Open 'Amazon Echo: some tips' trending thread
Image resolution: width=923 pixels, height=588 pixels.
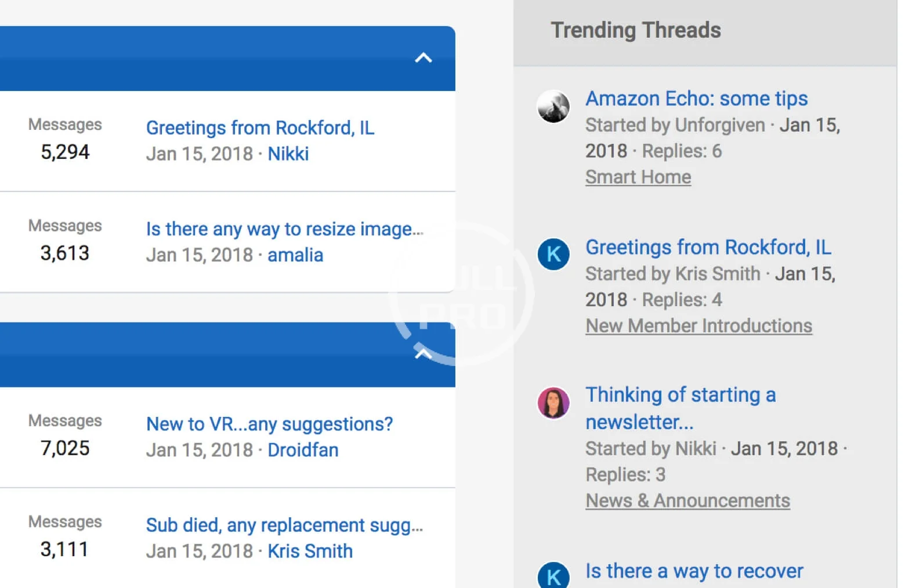tap(696, 99)
